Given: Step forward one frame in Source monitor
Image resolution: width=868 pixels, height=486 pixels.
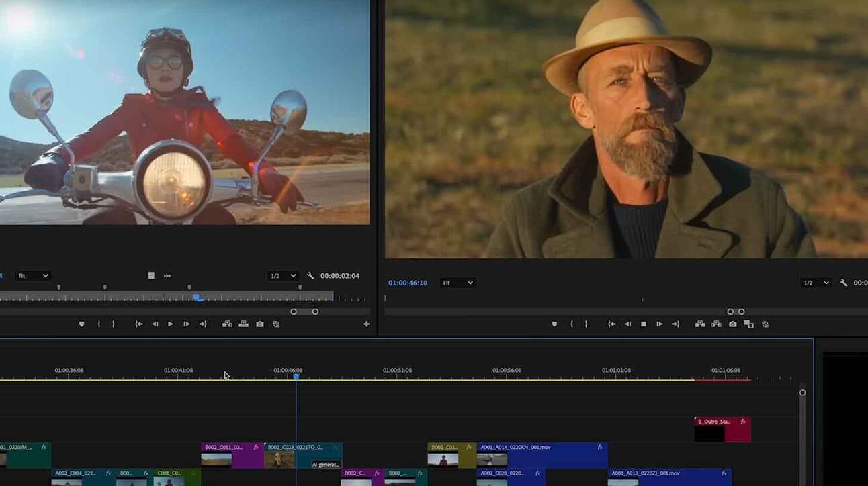Looking at the screenshot, I should click(x=186, y=324).
